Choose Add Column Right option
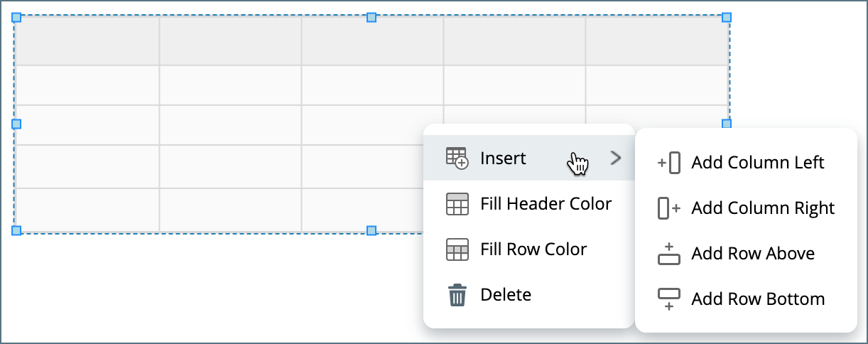Image resolution: width=868 pixels, height=344 pixels. click(x=763, y=208)
